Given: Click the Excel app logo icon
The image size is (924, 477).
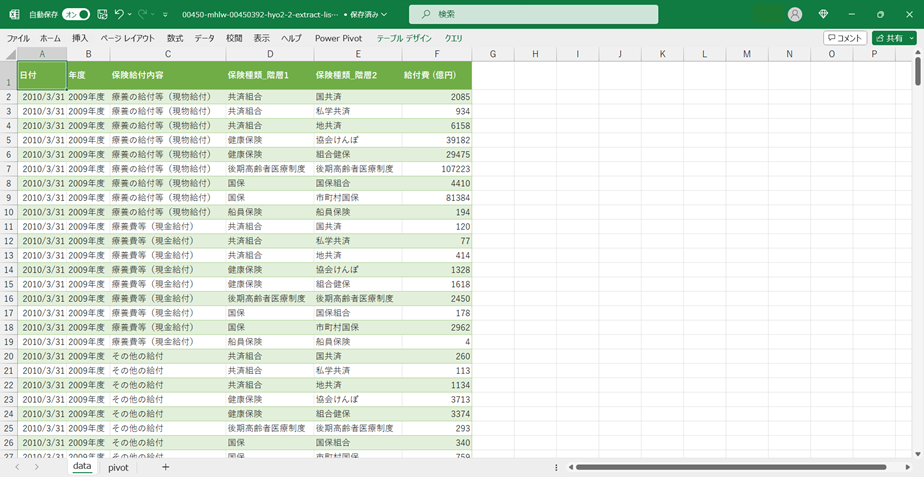Looking at the screenshot, I should [x=14, y=14].
